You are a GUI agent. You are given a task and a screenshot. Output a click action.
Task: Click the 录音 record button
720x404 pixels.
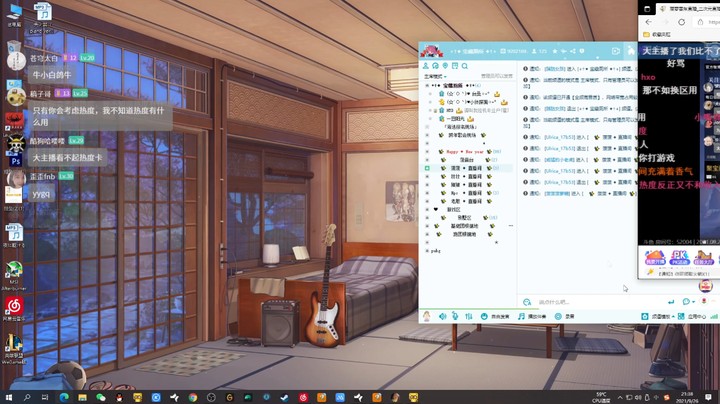(565, 316)
